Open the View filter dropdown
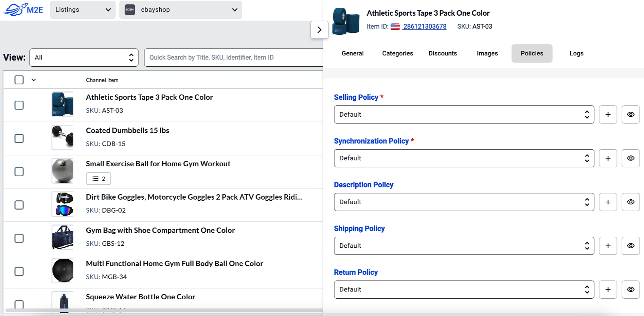Image resolution: width=644 pixels, height=316 pixels. 84,57
